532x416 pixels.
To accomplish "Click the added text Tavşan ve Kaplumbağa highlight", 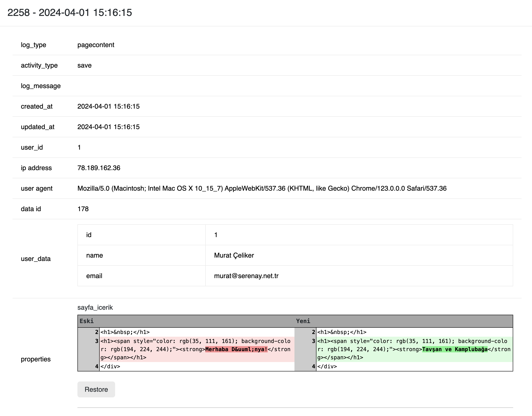I will tap(455, 349).
